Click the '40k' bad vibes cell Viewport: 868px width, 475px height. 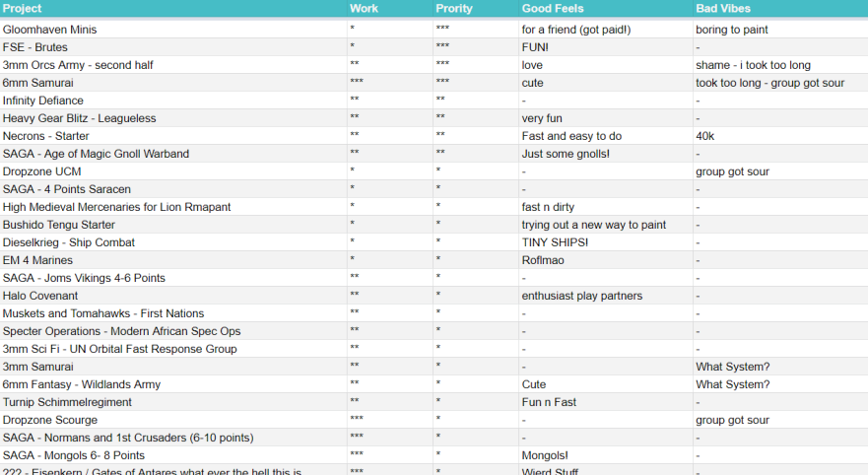click(x=704, y=136)
